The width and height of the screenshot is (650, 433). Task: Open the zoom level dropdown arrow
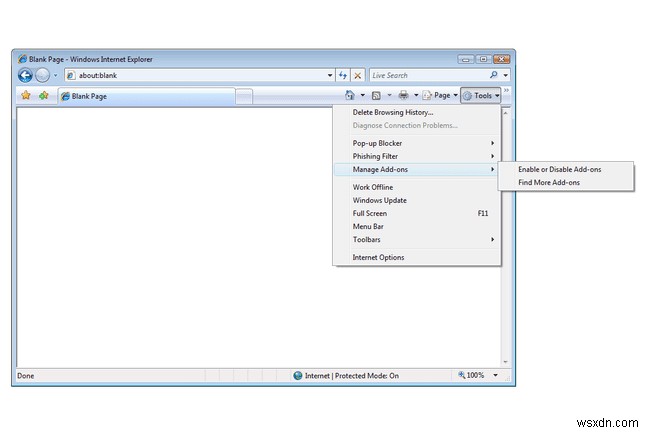pyautogui.click(x=495, y=375)
